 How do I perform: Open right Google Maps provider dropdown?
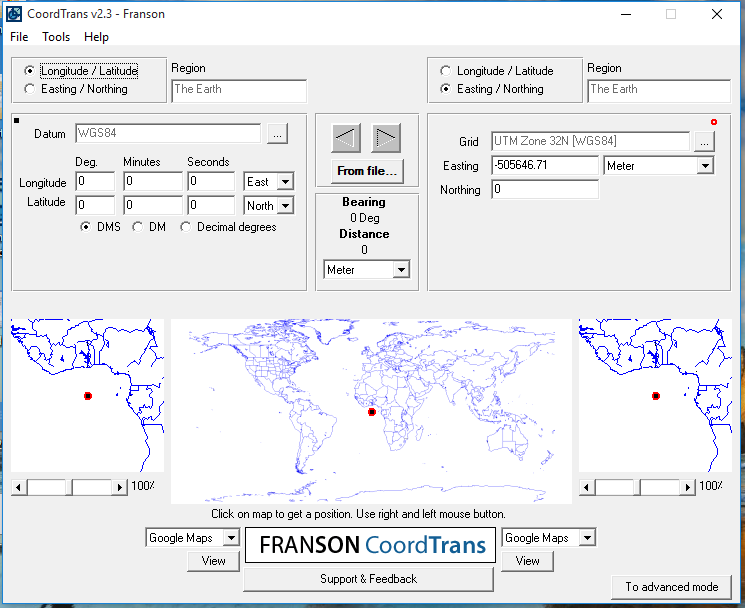587,538
